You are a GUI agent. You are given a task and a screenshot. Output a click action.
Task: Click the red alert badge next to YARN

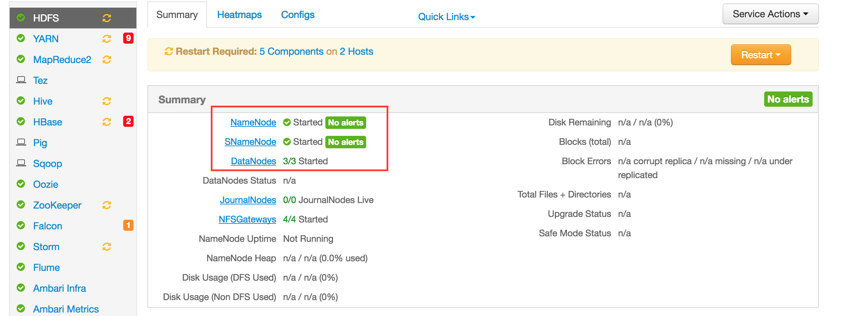(128, 38)
